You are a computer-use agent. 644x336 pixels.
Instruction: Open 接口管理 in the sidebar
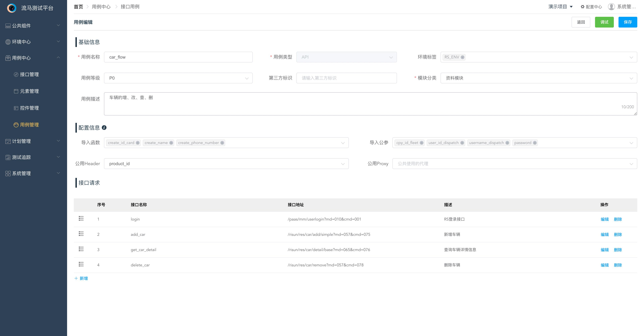[x=29, y=74]
